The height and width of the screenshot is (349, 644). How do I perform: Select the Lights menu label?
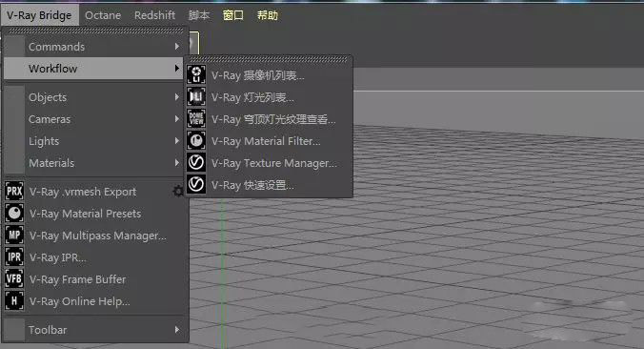[x=44, y=140]
